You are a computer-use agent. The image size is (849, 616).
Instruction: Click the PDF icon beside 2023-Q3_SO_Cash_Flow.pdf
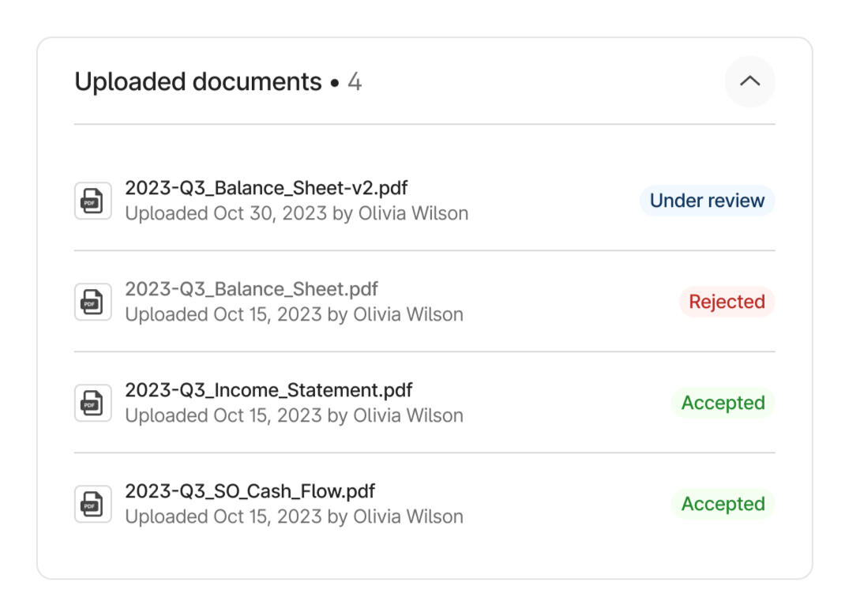93,504
